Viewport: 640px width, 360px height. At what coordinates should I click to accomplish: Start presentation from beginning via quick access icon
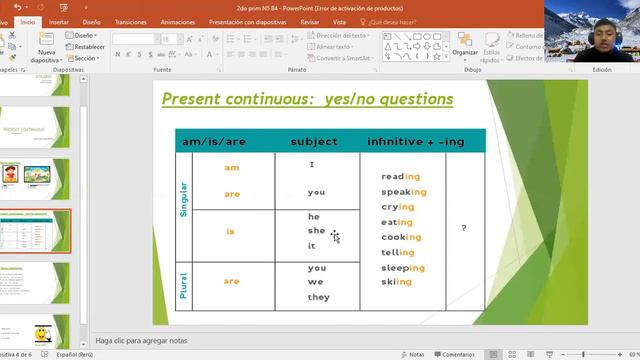63,7
